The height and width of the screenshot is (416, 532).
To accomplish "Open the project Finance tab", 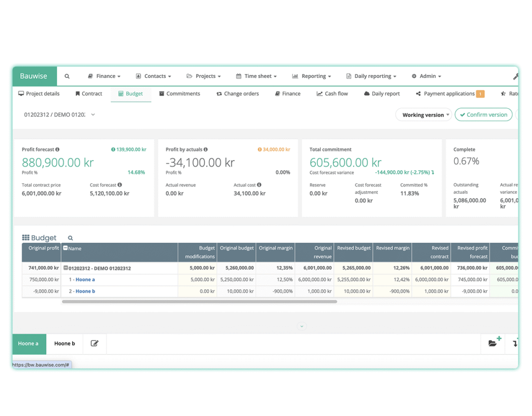I will point(287,93).
